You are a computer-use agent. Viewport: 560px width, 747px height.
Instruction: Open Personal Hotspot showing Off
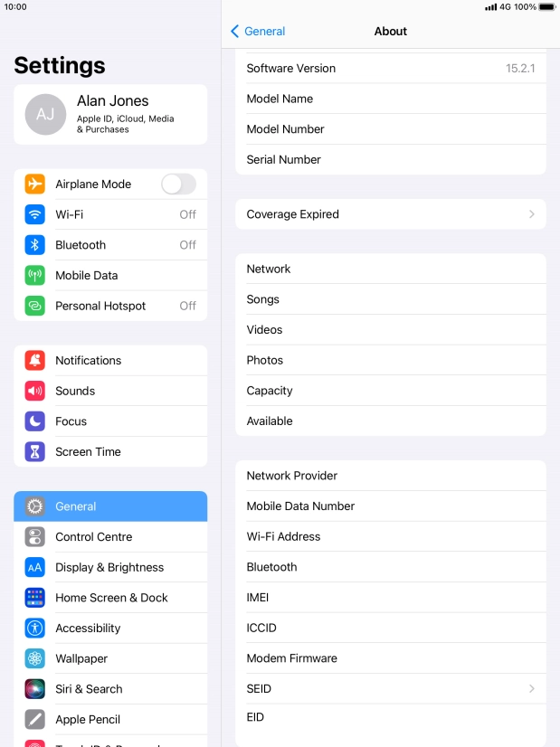tap(110, 306)
